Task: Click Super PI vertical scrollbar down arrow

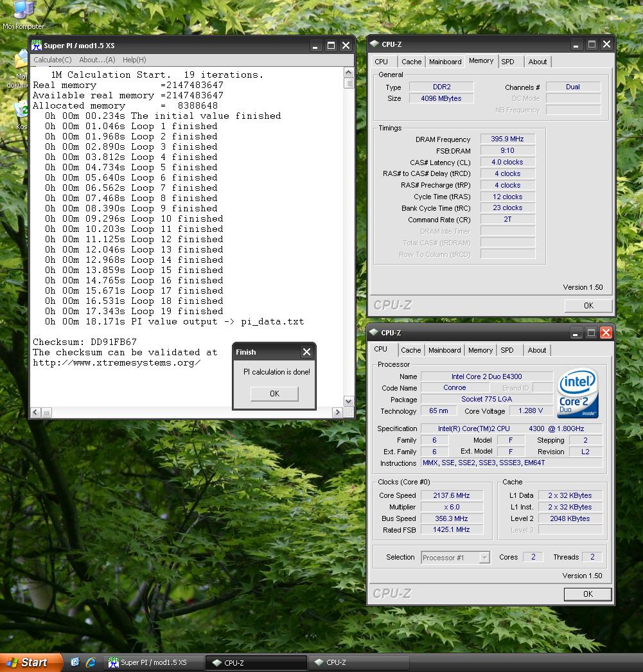Action: coord(349,401)
